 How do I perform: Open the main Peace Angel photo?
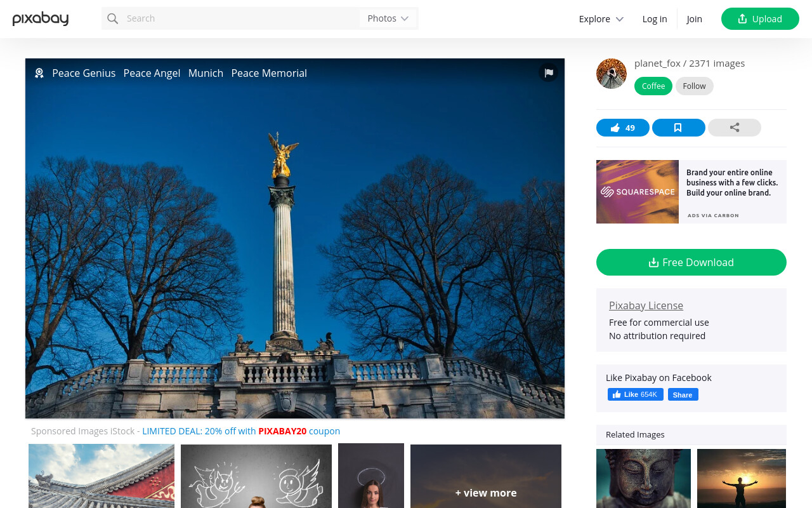tap(295, 238)
